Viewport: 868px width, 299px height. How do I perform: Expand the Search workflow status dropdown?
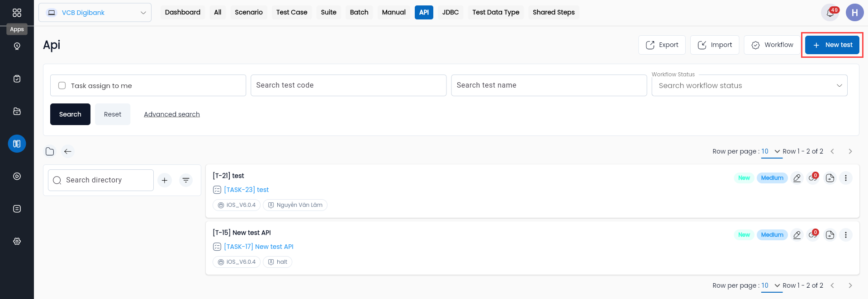[x=749, y=85]
